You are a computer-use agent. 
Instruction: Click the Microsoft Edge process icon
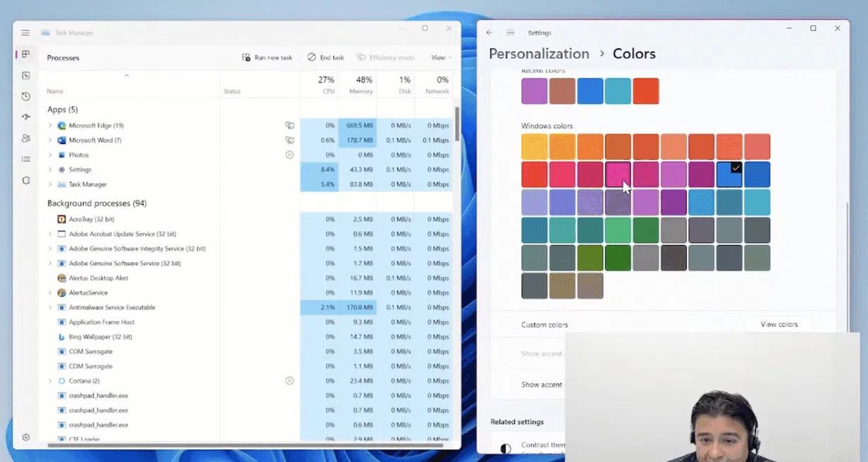coord(61,125)
